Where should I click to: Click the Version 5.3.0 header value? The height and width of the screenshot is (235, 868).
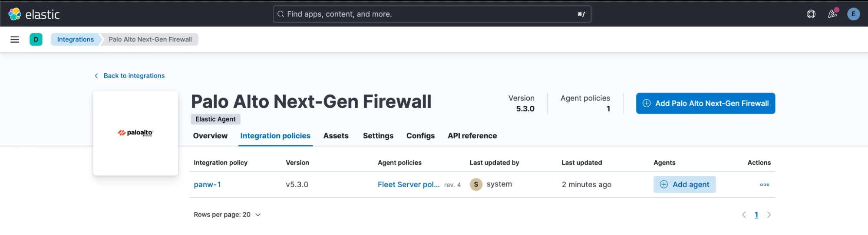[x=525, y=109]
